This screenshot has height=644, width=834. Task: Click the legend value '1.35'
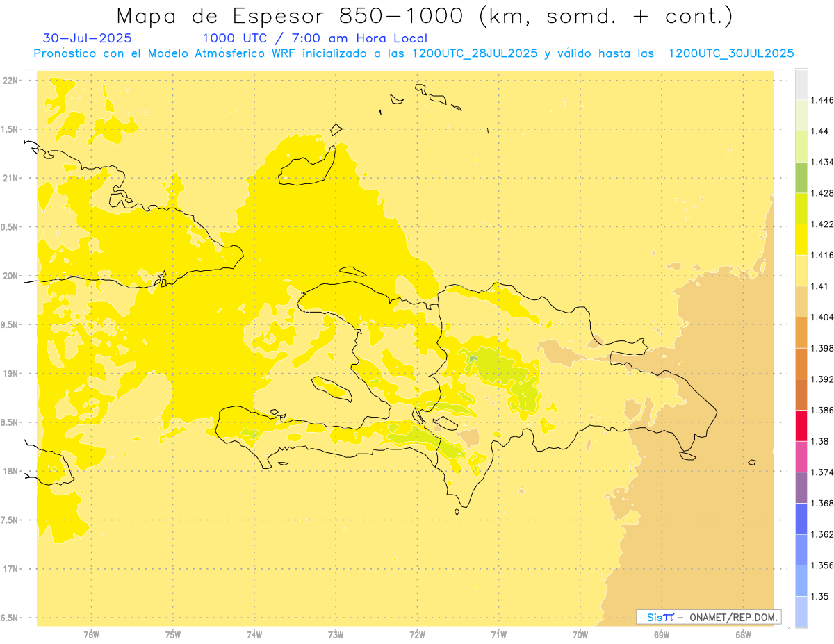click(820, 596)
